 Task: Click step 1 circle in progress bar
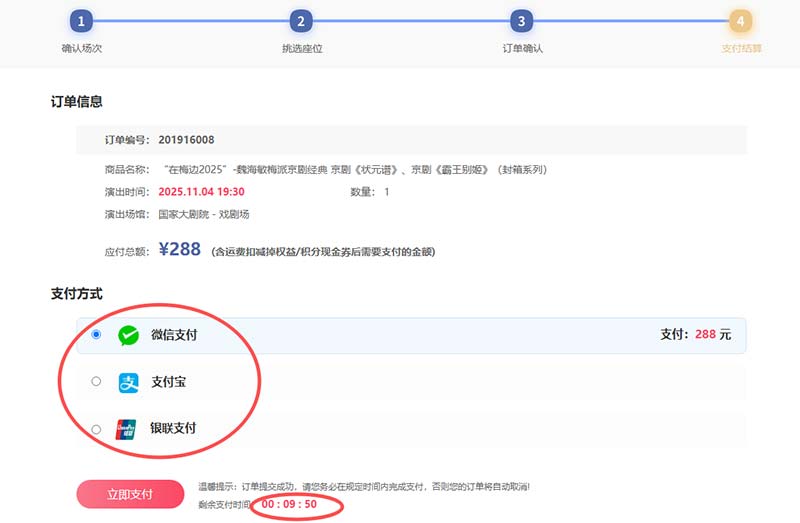click(81, 22)
